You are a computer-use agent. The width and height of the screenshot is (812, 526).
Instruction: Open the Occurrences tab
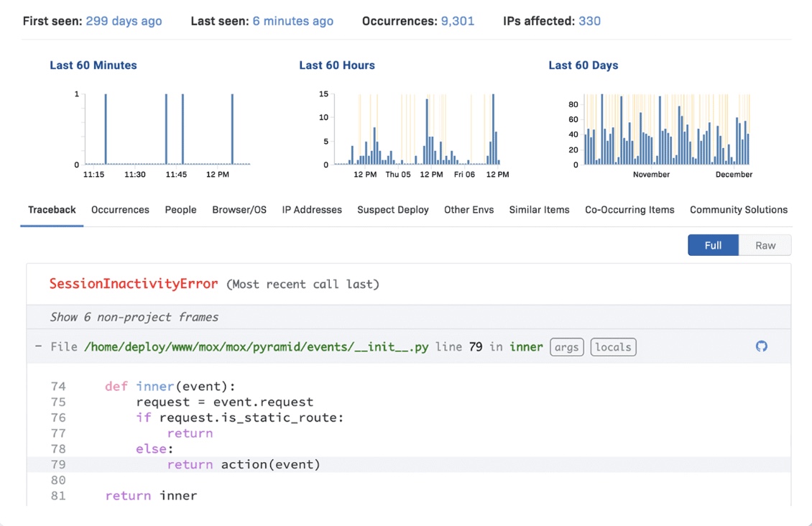pyautogui.click(x=120, y=210)
